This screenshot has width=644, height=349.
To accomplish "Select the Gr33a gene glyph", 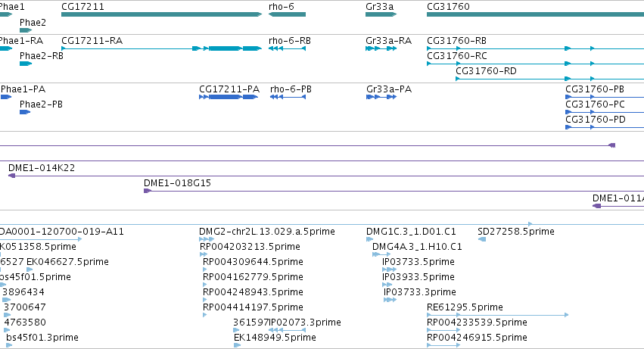I will pyautogui.click(x=381, y=14).
